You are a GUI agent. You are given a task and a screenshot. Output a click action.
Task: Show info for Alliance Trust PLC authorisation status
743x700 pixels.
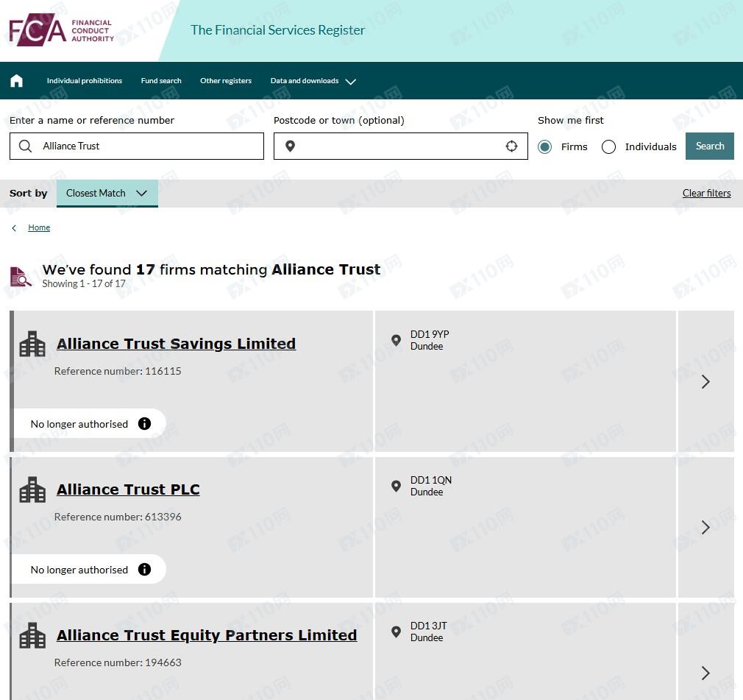[144, 569]
